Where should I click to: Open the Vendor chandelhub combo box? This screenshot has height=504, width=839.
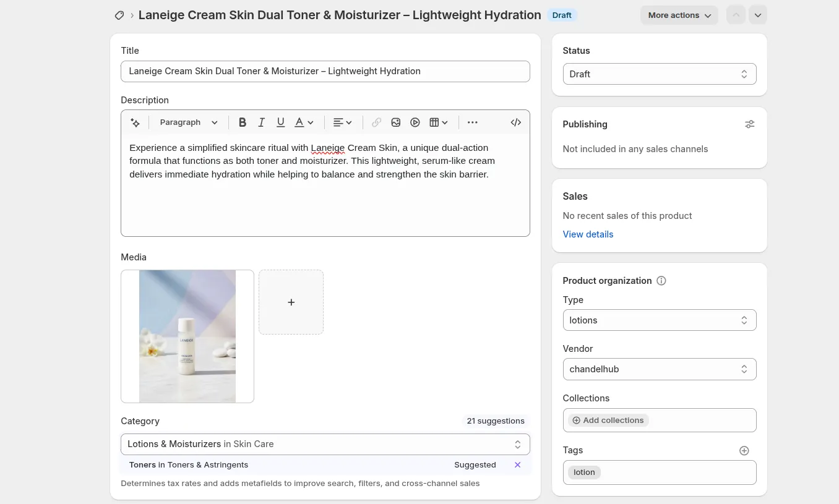660,369
